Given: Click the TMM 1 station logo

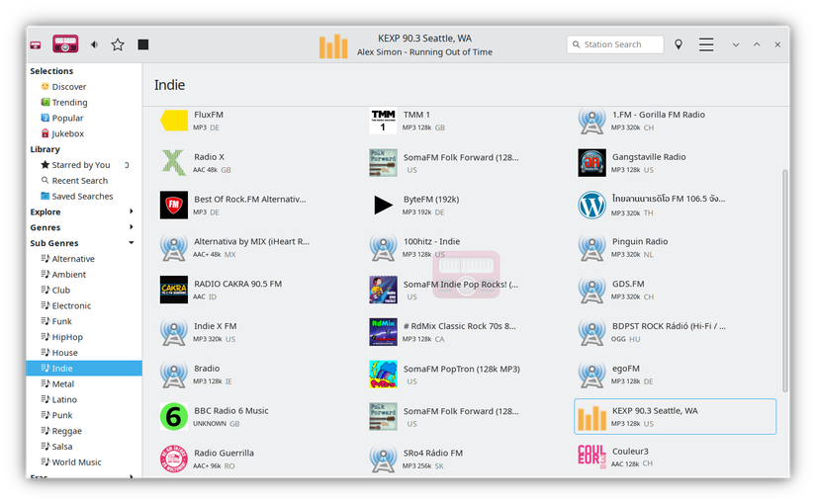Looking at the screenshot, I should coord(383,121).
